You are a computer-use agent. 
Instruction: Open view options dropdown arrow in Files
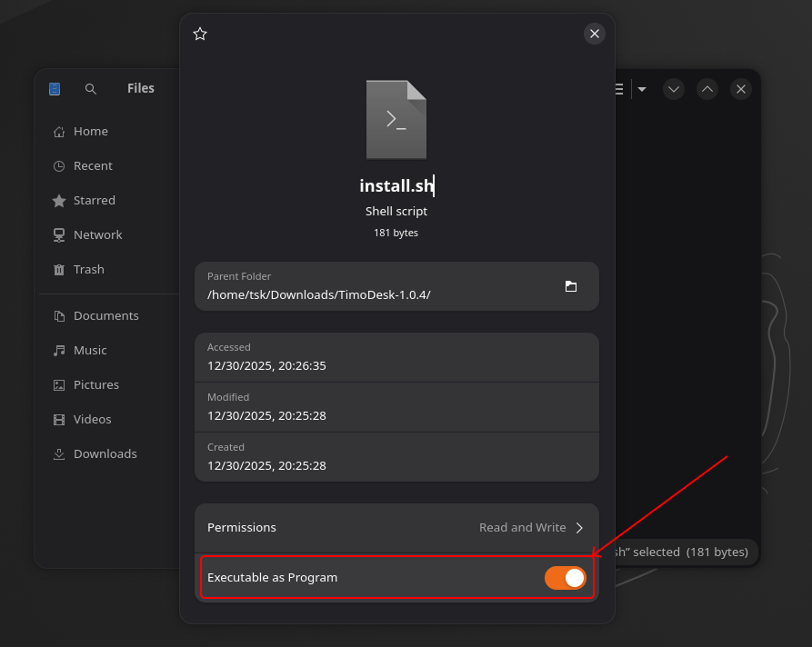(x=642, y=89)
